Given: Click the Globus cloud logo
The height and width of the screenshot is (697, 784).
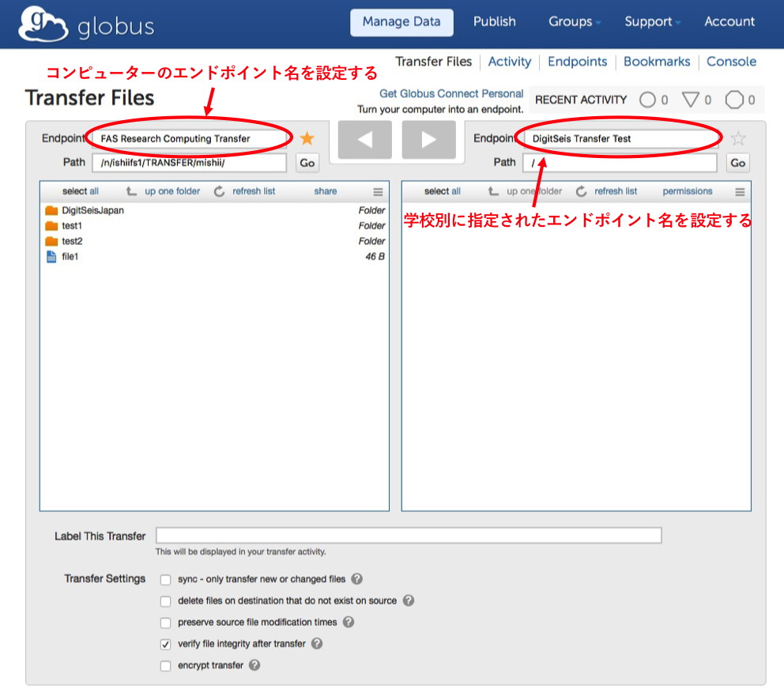Looking at the screenshot, I should tap(43, 24).
